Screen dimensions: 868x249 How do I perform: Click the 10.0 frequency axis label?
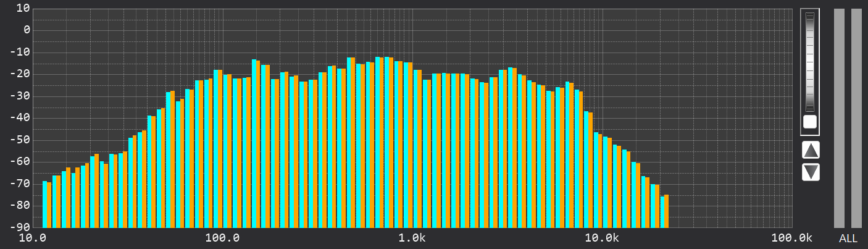pos(33,238)
